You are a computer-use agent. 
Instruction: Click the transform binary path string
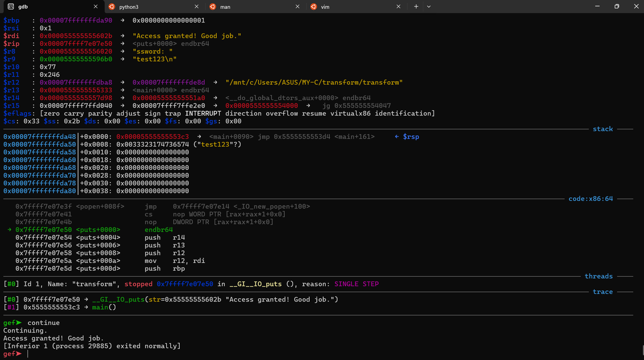click(314, 82)
